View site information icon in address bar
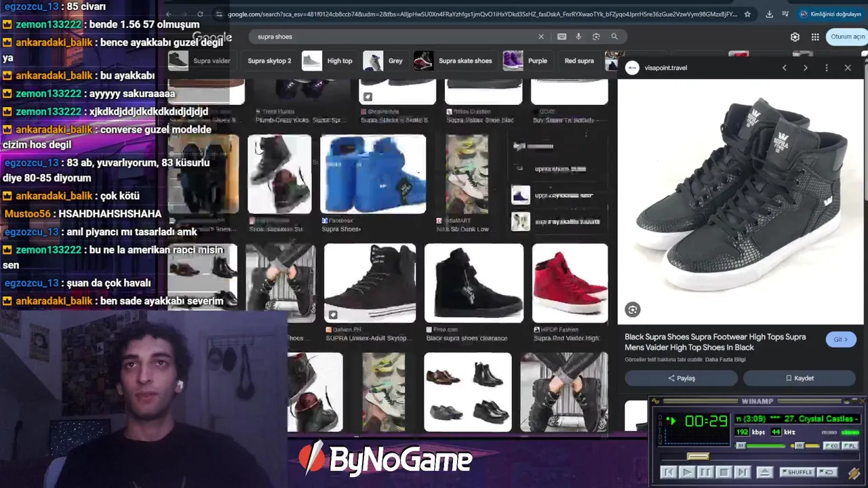The image size is (868, 488). [x=219, y=14]
